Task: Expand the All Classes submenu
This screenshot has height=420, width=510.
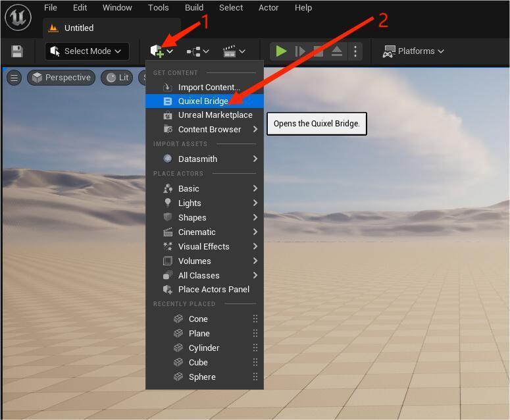Action: (x=205, y=276)
